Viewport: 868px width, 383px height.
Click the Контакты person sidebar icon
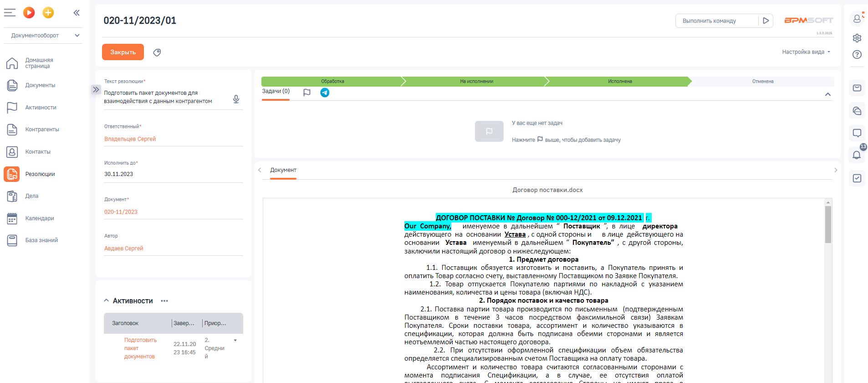click(12, 152)
